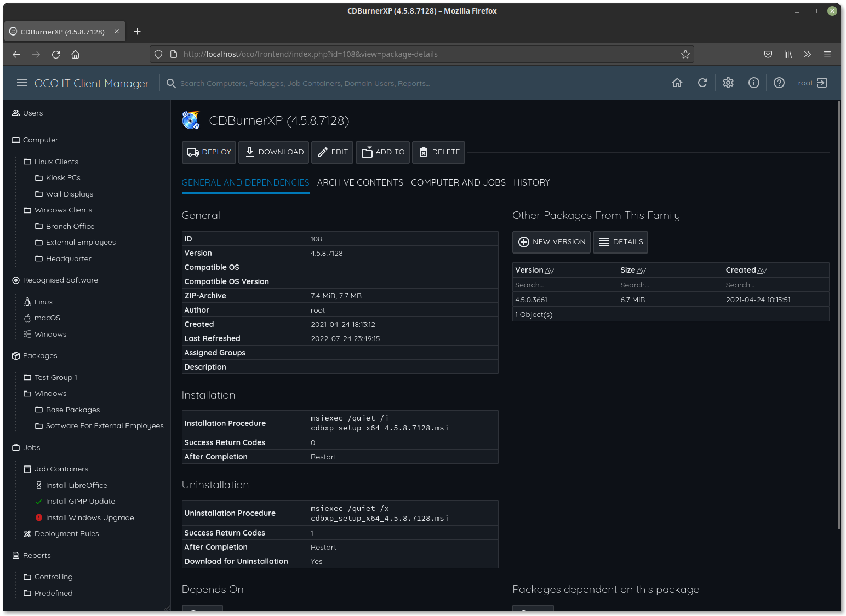This screenshot has width=846, height=616.
Task: Bookmark this page with the star
Action: point(685,54)
